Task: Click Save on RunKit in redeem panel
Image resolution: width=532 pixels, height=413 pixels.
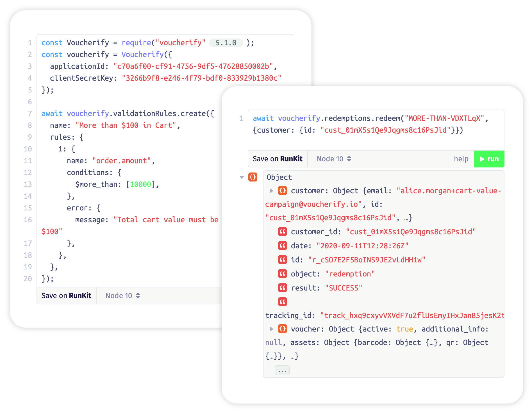Action: coord(278,159)
